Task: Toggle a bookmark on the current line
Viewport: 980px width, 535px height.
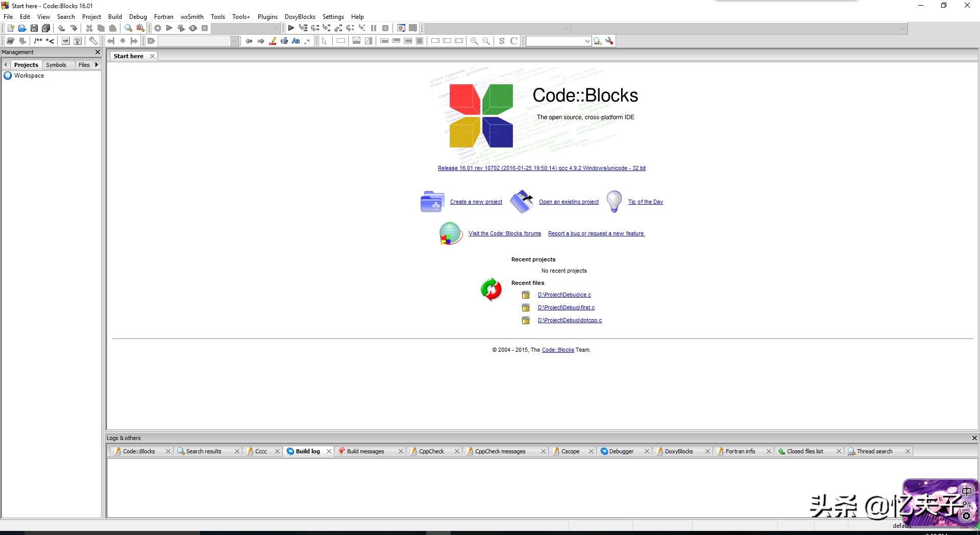Action: (x=123, y=41)
